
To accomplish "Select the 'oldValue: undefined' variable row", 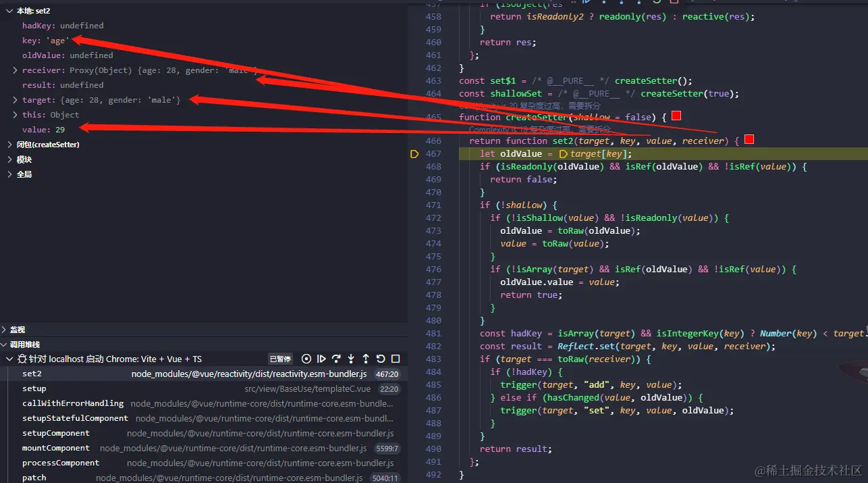I will (x=203, y=55).
